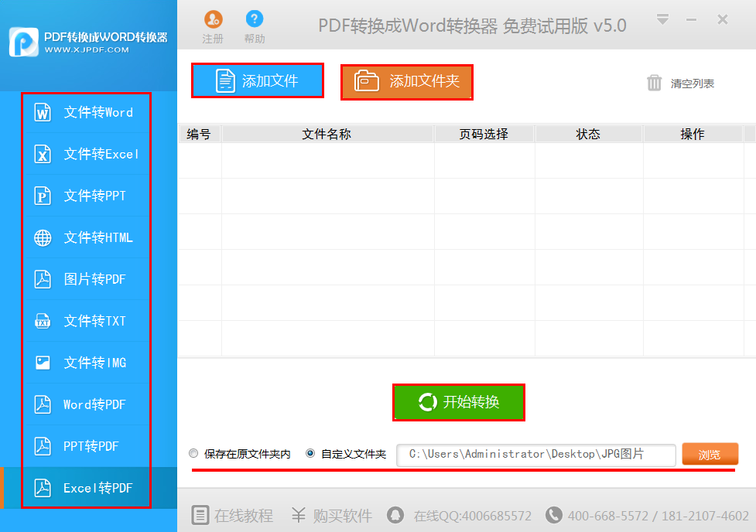
Task: Click 在线QQ:4006685572 contact text
Action: pyautogui.click(x=473, y=516)
